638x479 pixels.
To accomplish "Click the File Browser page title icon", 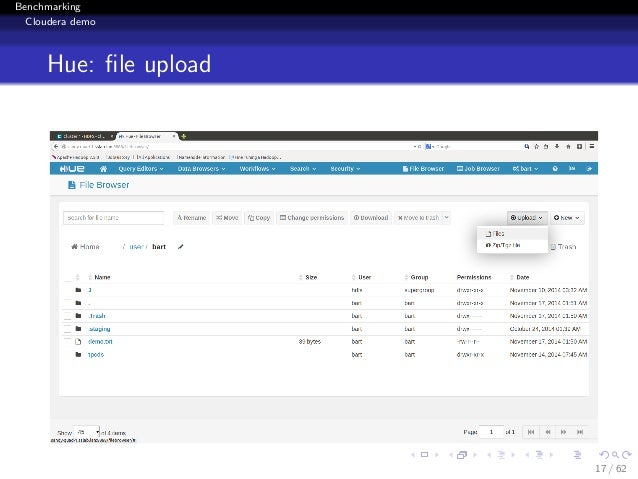I will pos(72,185).
